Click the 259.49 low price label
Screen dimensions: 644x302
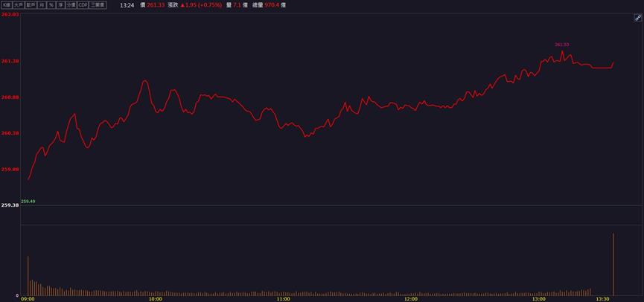28,202
